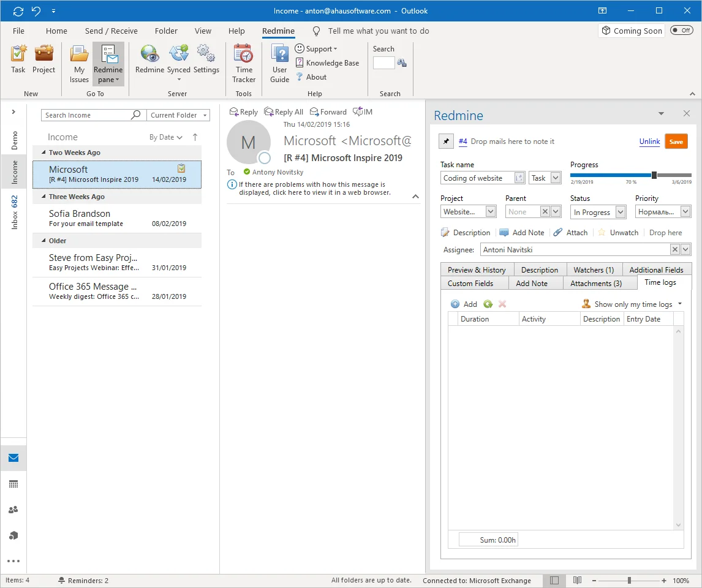Click Attach in Redmine pane

tap(571, 233)
